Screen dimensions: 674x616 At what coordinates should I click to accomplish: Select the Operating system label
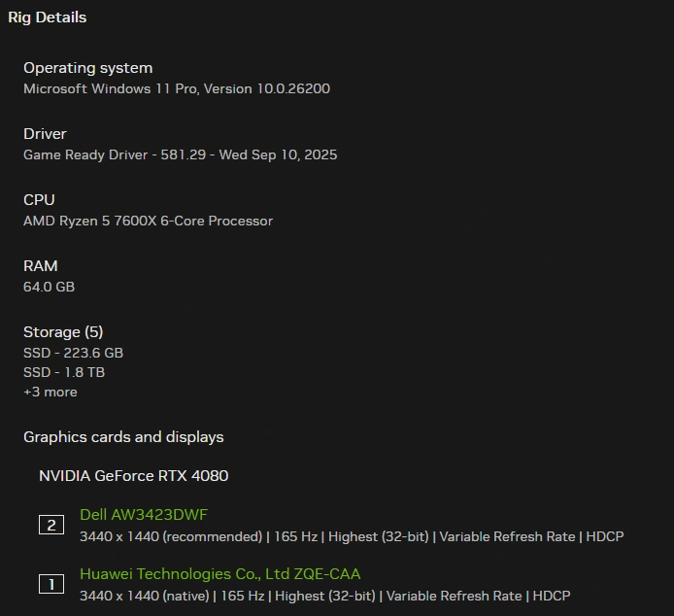pos(87,68)
